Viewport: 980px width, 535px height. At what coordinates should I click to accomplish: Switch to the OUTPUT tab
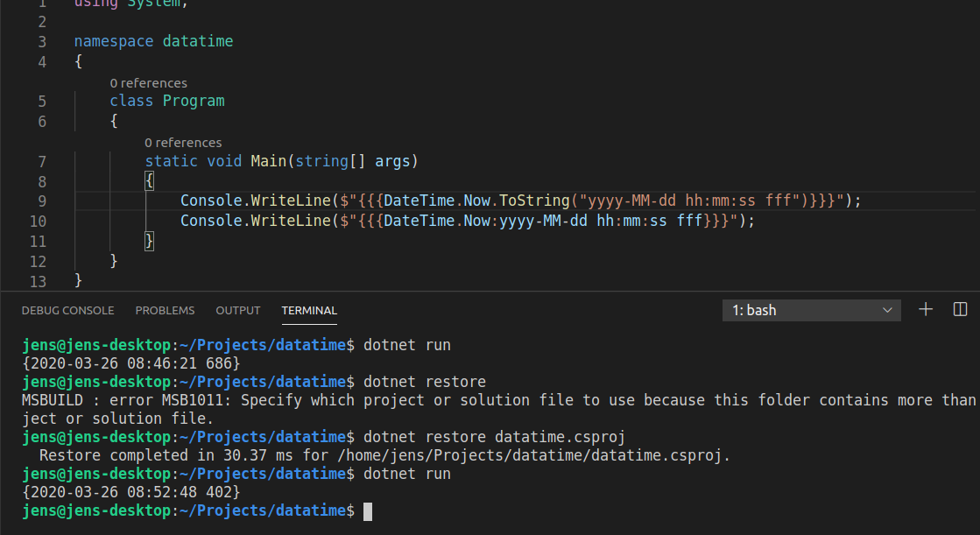[x=237, y=311]
